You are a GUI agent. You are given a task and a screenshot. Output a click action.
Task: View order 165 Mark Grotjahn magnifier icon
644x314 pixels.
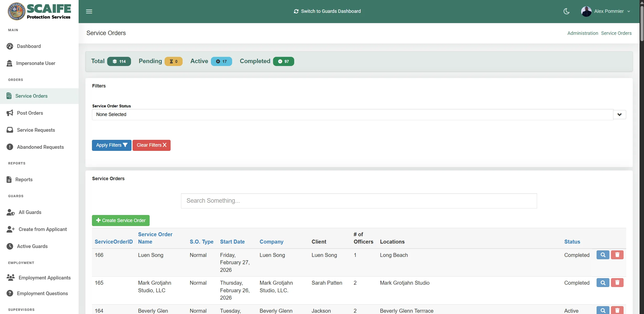[603, 283]
